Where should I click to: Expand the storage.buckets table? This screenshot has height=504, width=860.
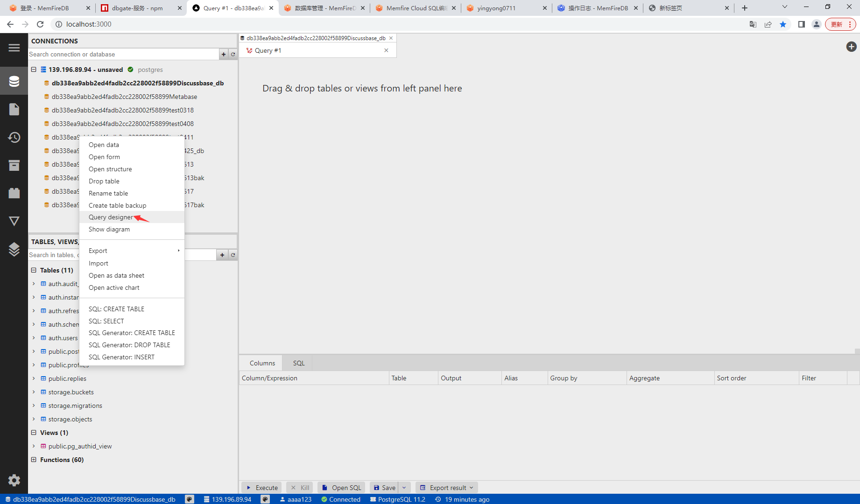pyautogui.click(x=34, y=392)
